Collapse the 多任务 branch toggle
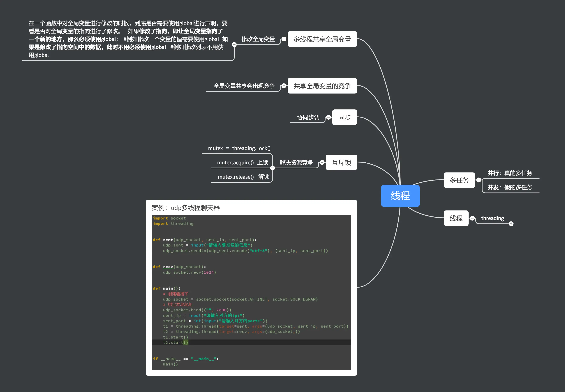This screenshot has height=392, width=565. (479, 180)
